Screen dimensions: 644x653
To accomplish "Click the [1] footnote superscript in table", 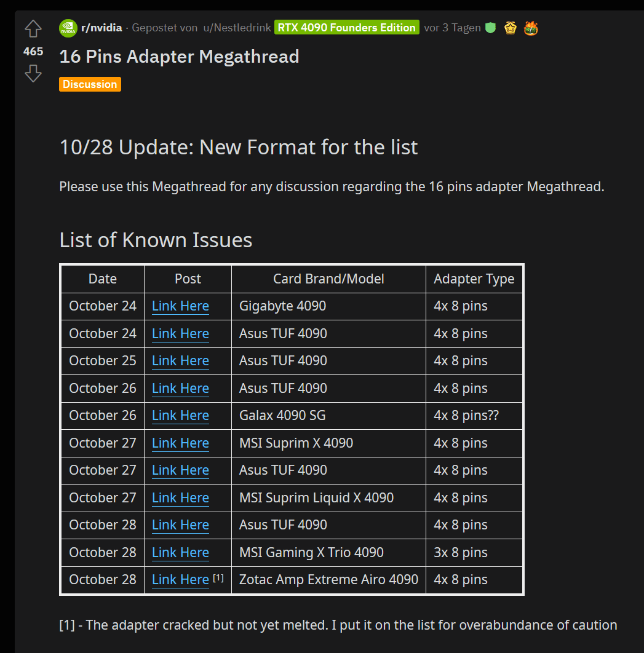I will (x=218, y=578).
